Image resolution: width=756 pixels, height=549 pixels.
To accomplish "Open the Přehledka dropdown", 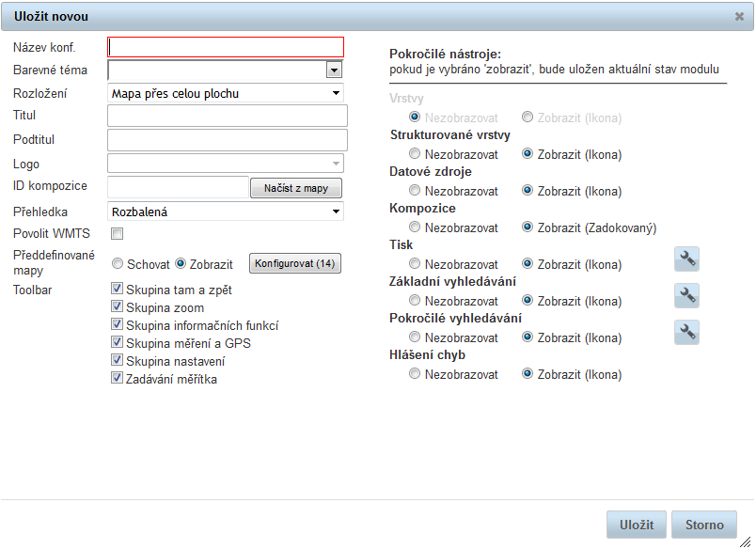I will click(226, 212).
